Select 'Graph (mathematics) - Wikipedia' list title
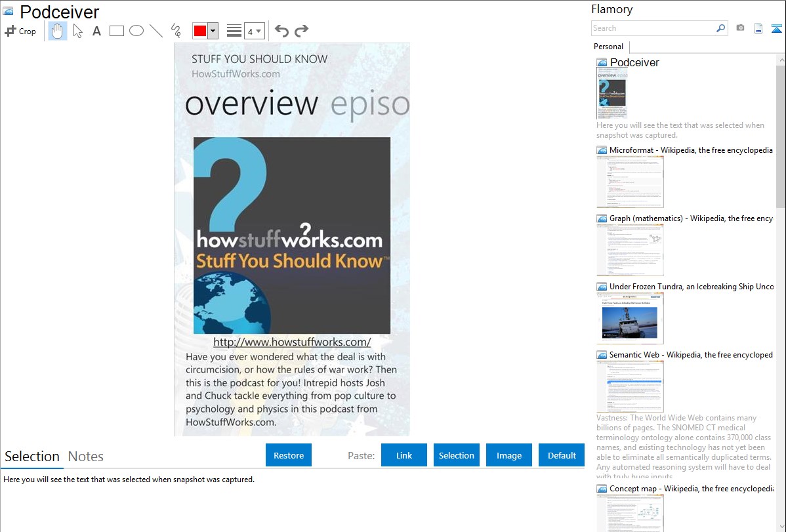786x532 pixels. pos(691,218)
